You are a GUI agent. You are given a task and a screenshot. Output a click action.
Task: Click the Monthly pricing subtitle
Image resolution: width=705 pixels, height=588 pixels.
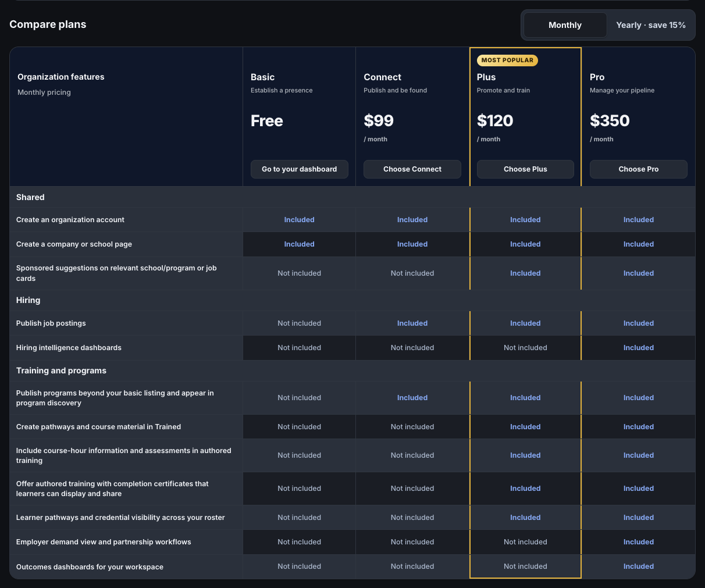[x=44, y=92]
